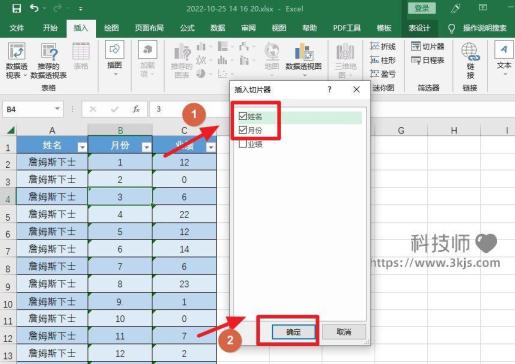Close the Insert Slicer dialog

pos(356,89)
